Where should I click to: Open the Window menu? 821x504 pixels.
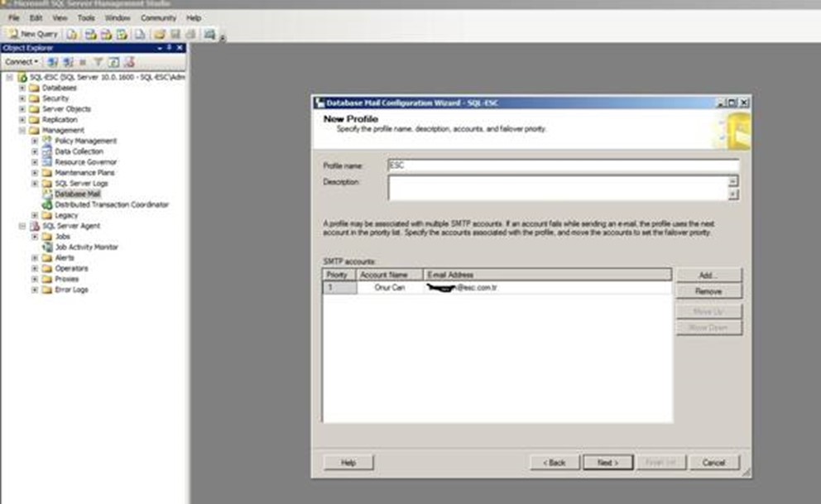(x=118, y=18)
